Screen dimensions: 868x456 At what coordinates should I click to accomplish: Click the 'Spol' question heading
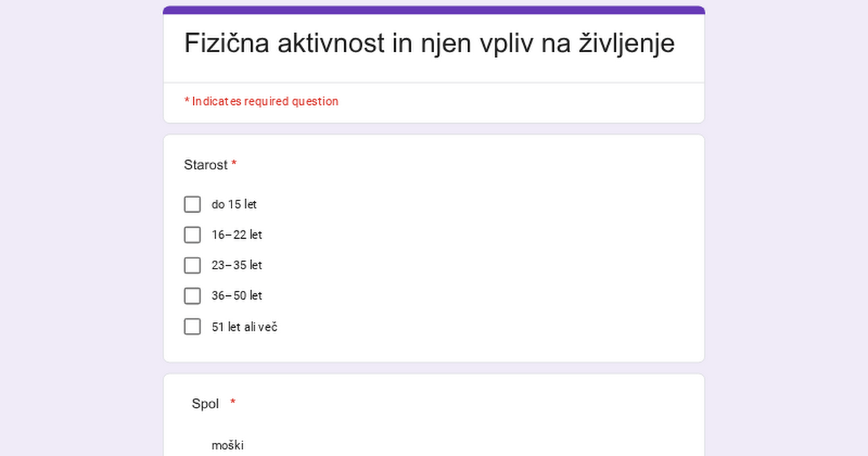pyautogui.click(x=205, y=404)
